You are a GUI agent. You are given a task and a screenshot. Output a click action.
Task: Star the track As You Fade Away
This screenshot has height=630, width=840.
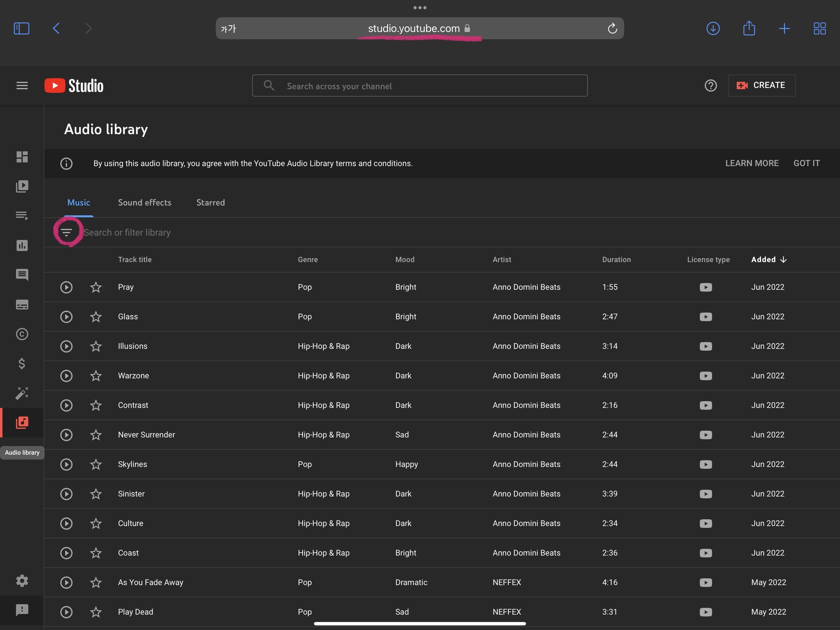(x=96, y=582)
